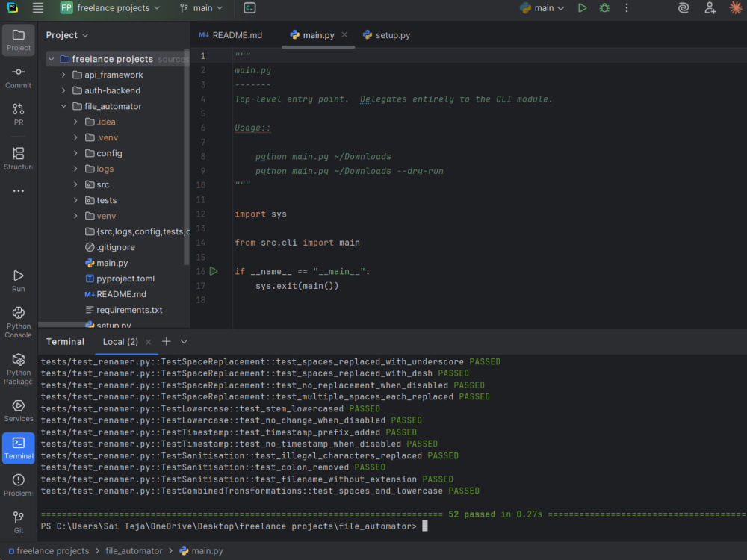This screenshot has height=560, width=747.
Task: Click main.py in breadcrumb bar
Action: click(x=202, y=551)
